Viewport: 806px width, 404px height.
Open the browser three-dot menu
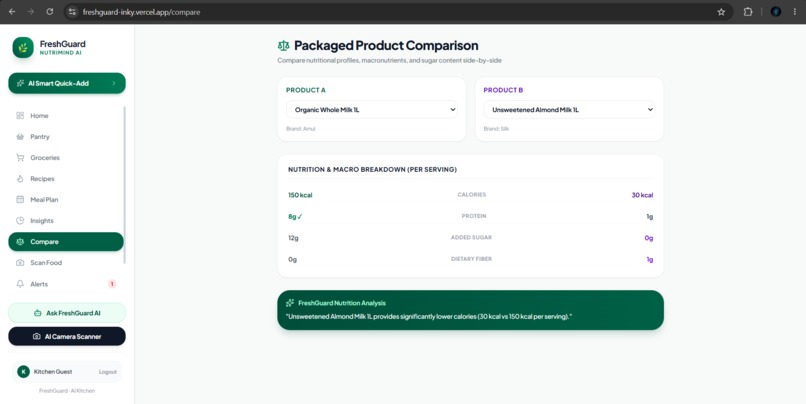(x=795, y=12)
